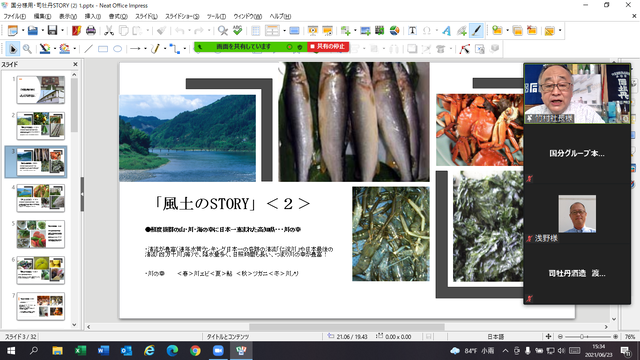Open 挿入 menu
The height and width of the screenshot is (360, 640).
coord(93,16)
